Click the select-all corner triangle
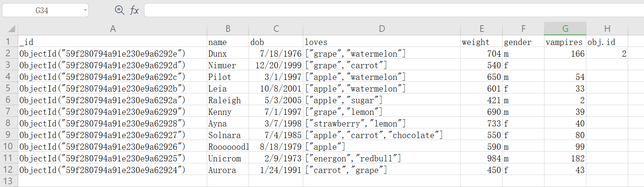Viewport: 644px width, 187px height. tap(12, 29)
